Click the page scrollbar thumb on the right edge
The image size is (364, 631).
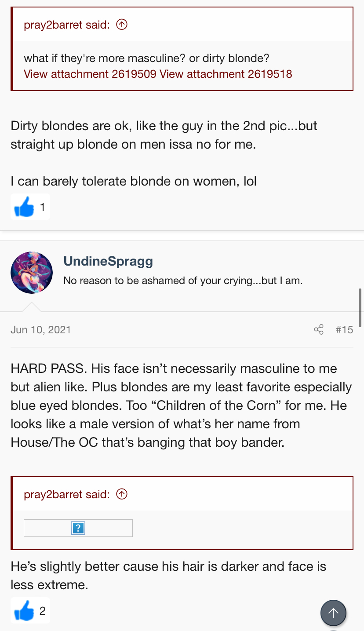360,307
